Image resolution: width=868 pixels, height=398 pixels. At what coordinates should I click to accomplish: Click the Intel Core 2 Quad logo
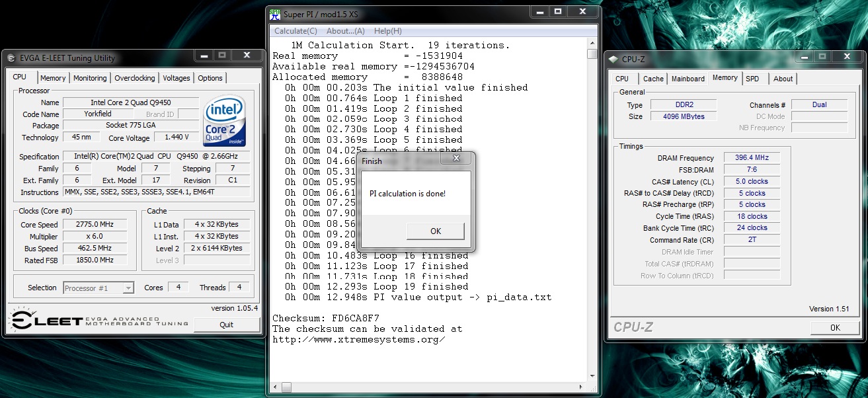pos(225,122)
